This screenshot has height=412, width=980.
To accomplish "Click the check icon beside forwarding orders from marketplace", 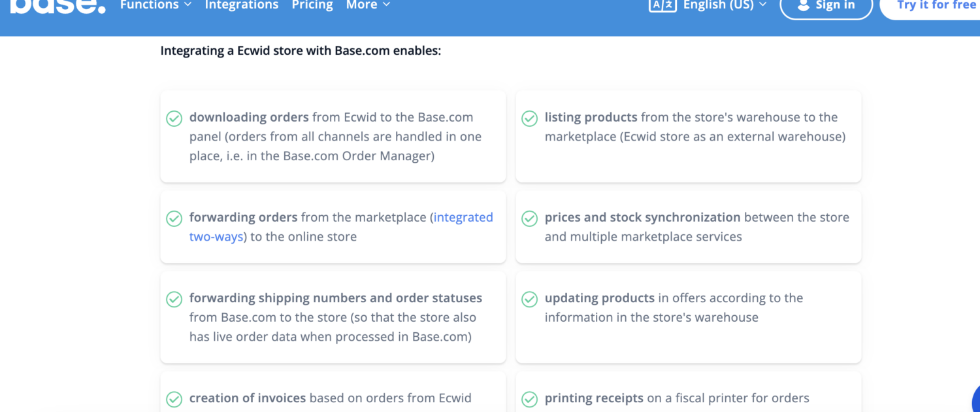I will tap(174, 218).
